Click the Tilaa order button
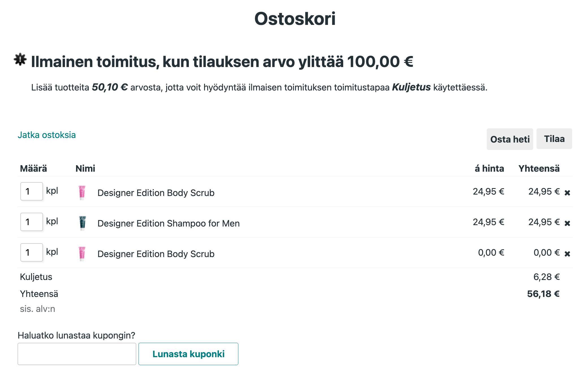This screenshot has height=375, width=588. tap(554, 139)
